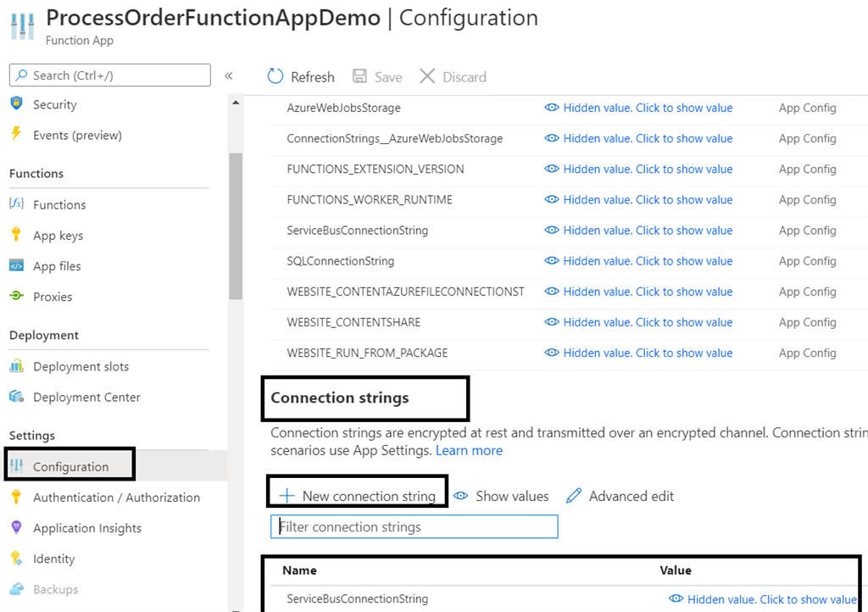Open Application Insights menu item
Screen dimensions: 868x612
(87, 528)
